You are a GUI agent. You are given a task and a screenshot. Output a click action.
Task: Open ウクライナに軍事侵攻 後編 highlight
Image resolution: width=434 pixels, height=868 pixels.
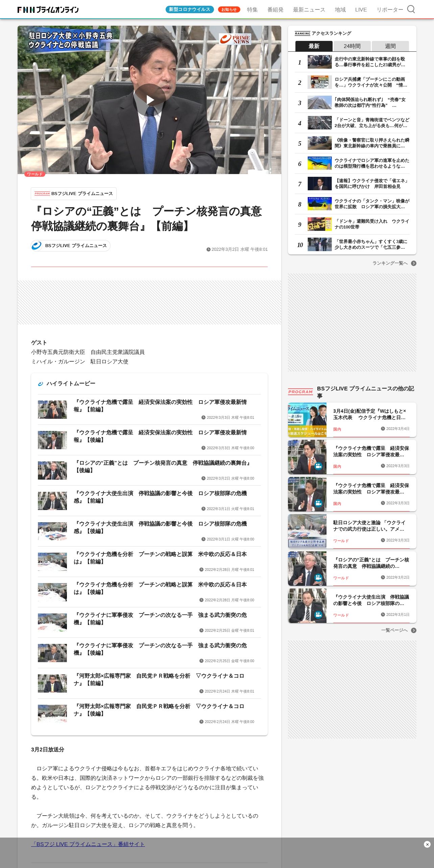[149, 653]
